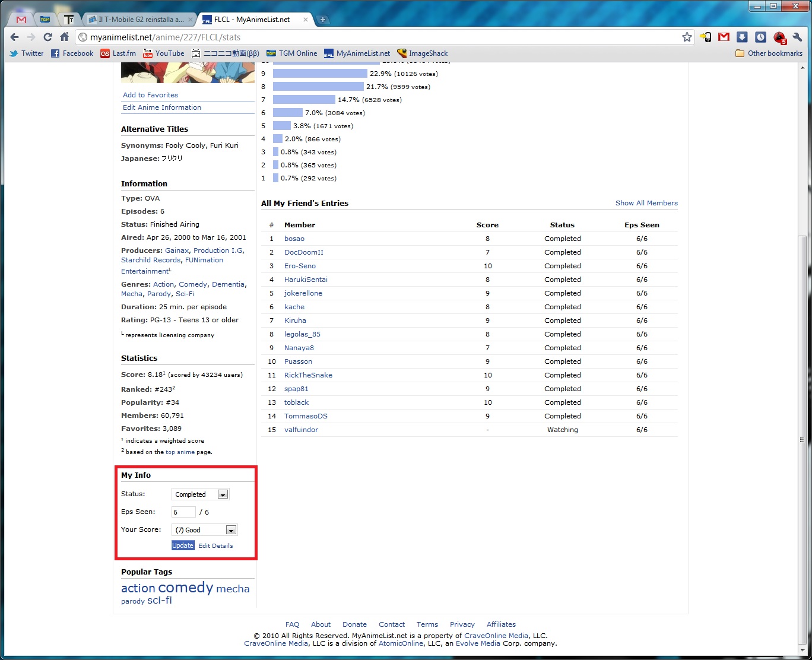Open the YouTube bookmark

[x=164, y=53]
